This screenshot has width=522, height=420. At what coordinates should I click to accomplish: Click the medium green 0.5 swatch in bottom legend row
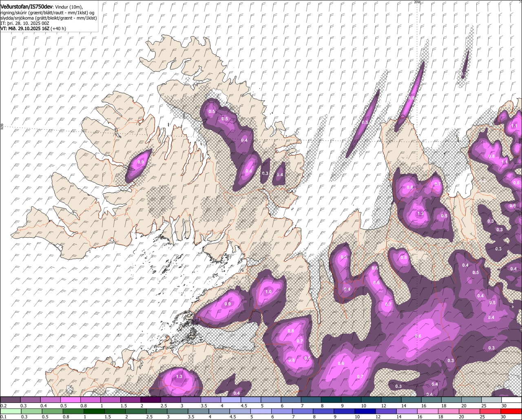52,411
